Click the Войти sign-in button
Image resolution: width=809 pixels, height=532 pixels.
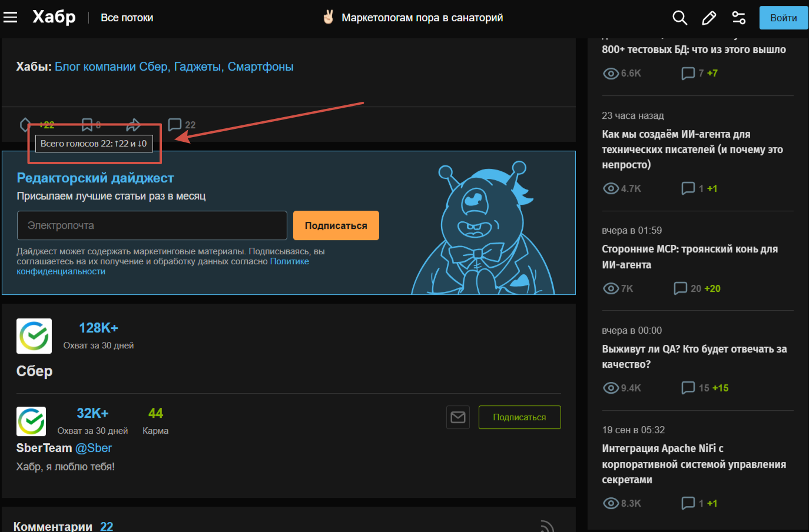[784, 18]
